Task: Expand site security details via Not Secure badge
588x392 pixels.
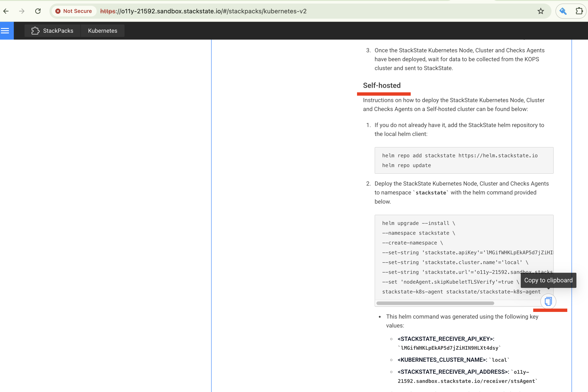Action: pyautogui.click(x=73, y=11)
